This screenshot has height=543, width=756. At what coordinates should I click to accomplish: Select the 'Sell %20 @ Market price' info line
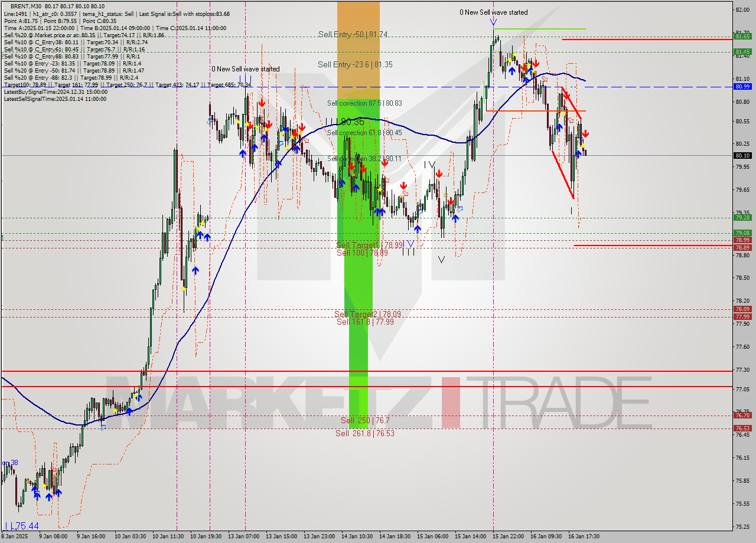[84, 35]
